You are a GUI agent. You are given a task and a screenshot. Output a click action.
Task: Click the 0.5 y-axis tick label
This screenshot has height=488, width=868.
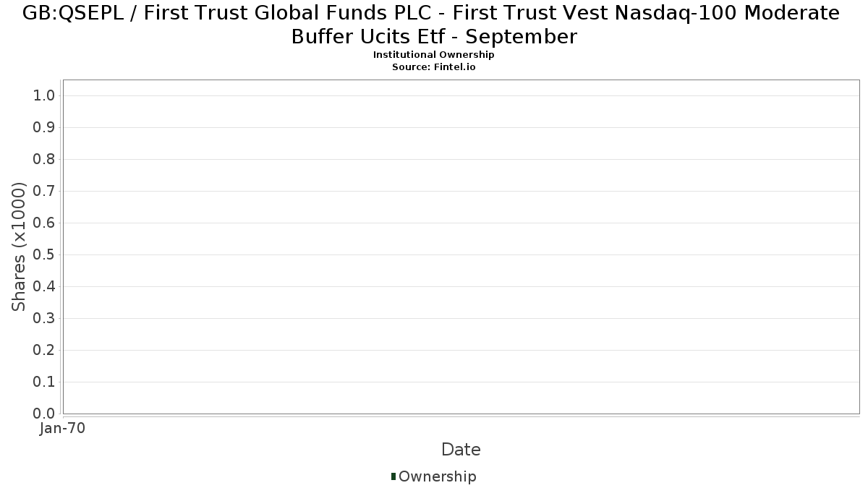click(x=44, y=255)
